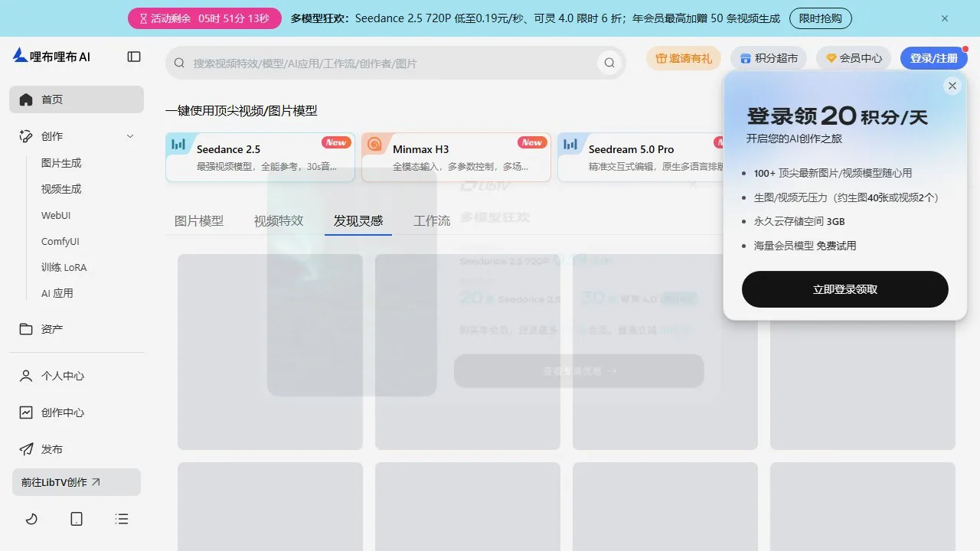This screenshot has height=551, width=980.
Task: Click the list icon at sidebar bottom
Action: tap(121, 519)
